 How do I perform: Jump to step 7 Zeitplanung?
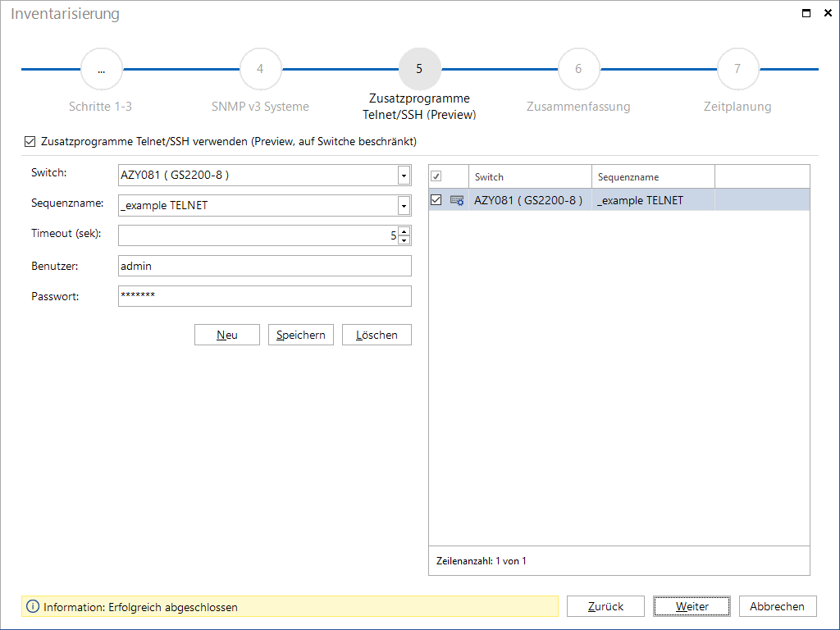point(737,69)
